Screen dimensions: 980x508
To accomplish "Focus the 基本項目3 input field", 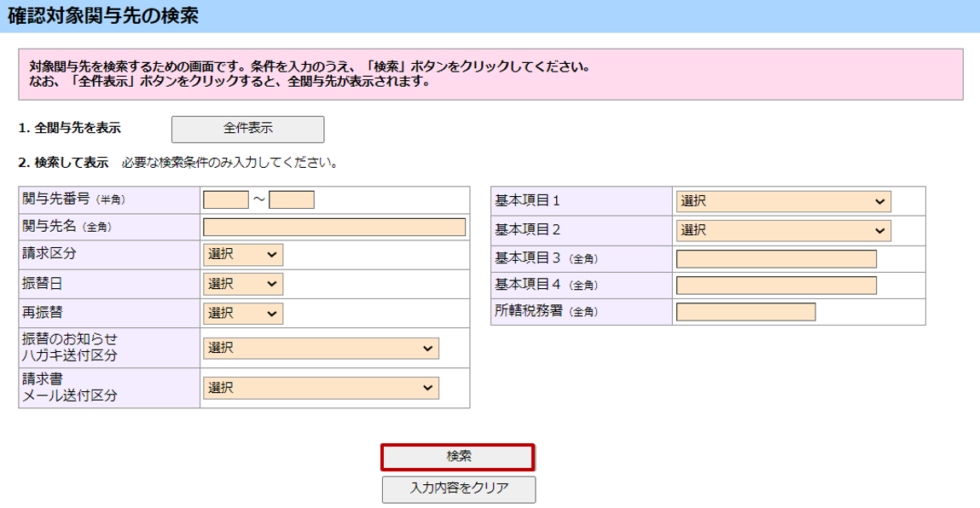I will click(776, 259).
